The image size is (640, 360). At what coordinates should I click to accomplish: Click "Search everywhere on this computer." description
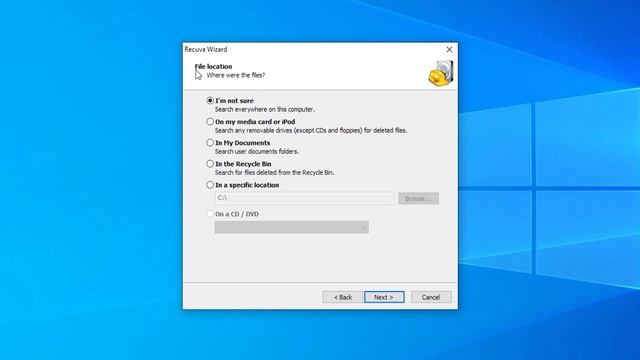click(265, 109)
